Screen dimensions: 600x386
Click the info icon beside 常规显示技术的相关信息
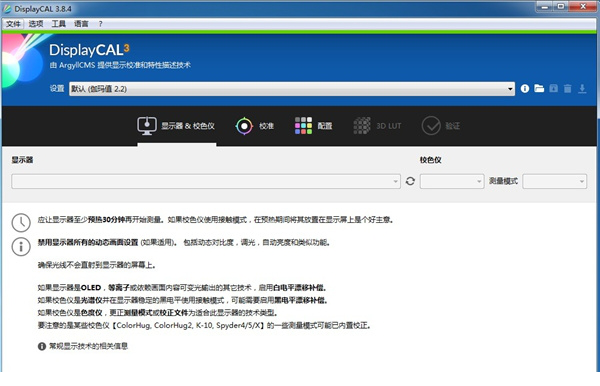click(42, 346)
